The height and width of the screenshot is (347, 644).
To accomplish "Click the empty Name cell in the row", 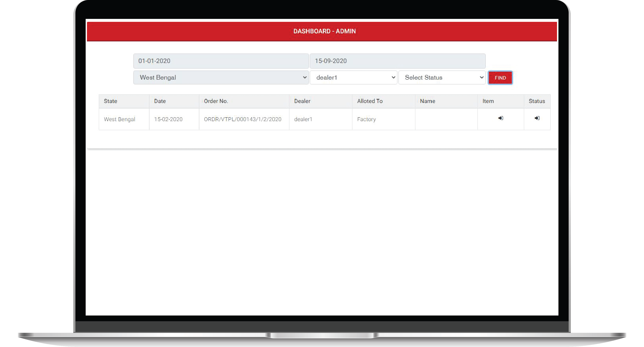I will pos(446,119).
